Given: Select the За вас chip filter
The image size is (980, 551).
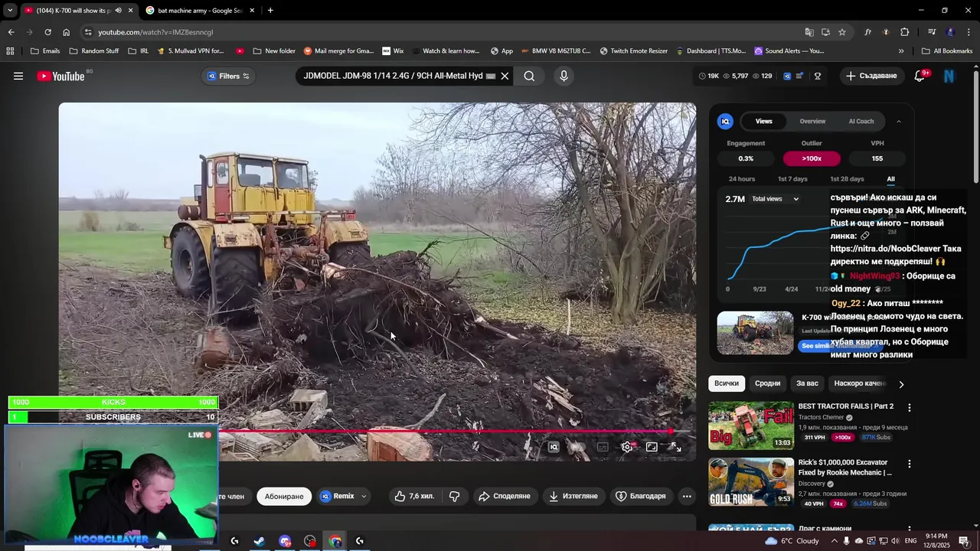Looking at the screenshot, I should [807, 383].
